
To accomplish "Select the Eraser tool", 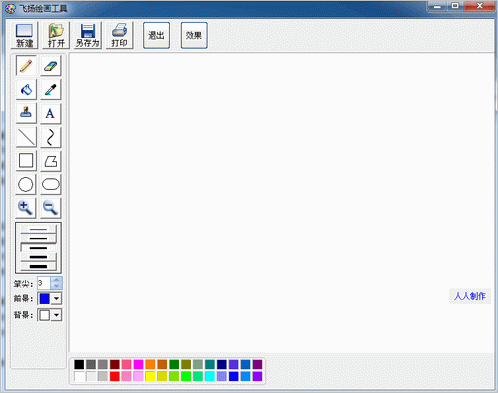I will point(51,66).
